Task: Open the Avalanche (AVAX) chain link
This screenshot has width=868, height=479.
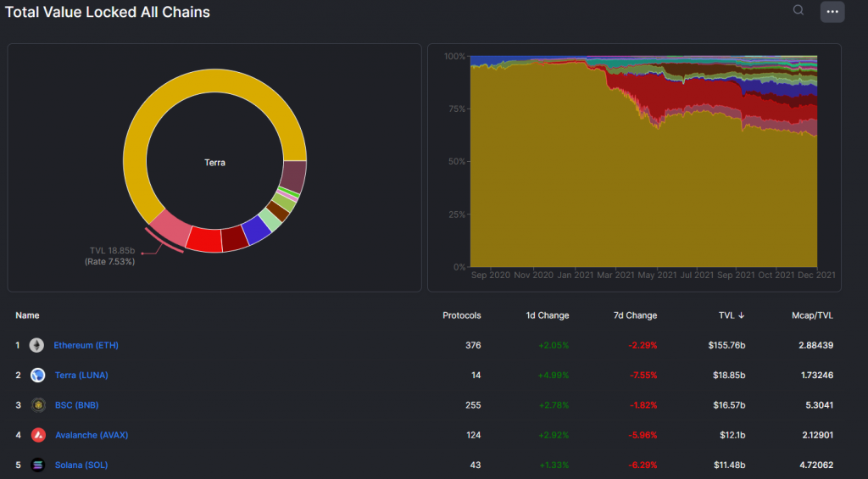Action: coord(92,435)
